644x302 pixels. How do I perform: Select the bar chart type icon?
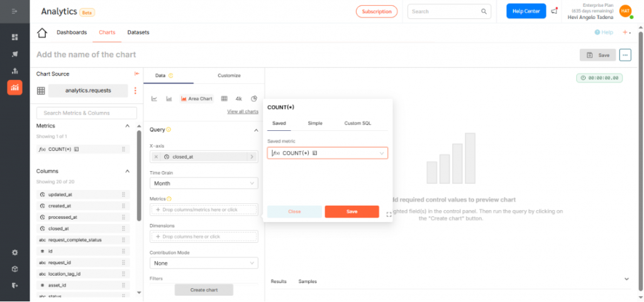[169, 99]
